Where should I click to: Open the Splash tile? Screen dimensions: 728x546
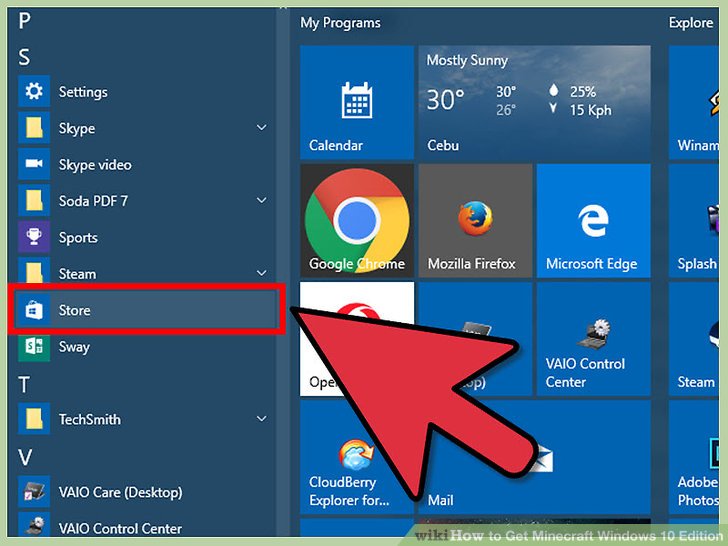coord(694,221)
